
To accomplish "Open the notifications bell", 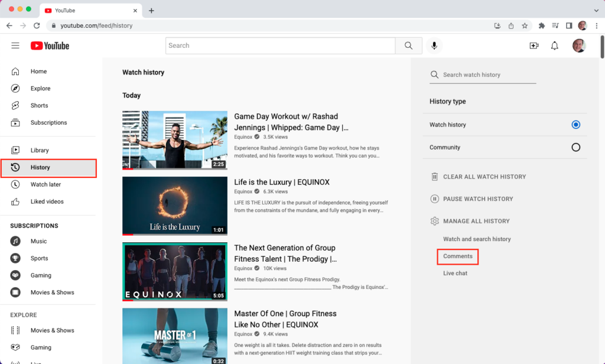I will (x=555, y=45).
